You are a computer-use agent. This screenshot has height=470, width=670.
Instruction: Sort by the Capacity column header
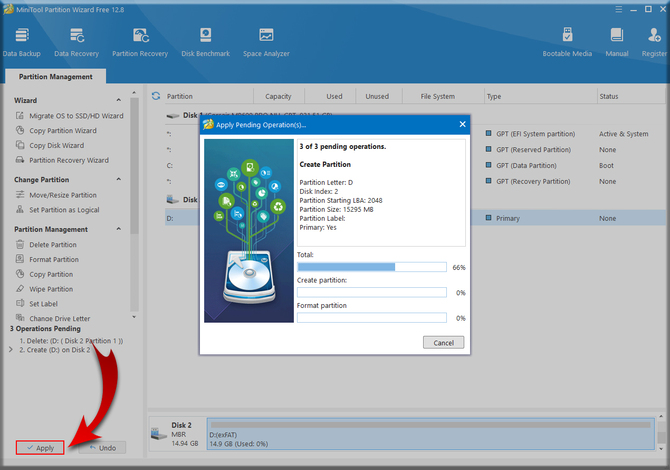coord(278,96)
